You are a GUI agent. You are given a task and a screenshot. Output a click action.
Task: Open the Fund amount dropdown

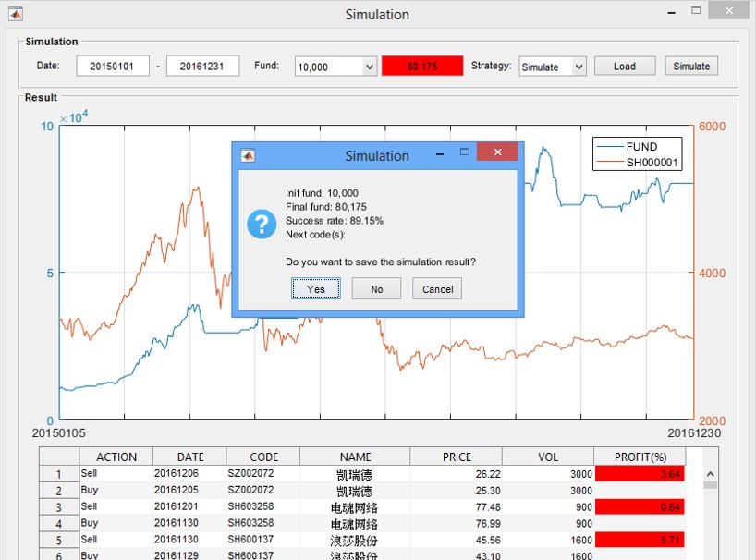coord(370,67)
